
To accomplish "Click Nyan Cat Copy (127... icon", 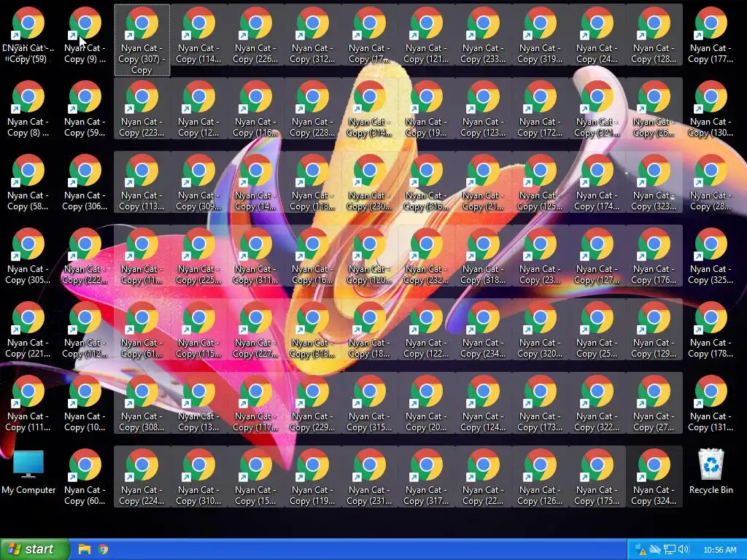I will click(x=597, y=256).
